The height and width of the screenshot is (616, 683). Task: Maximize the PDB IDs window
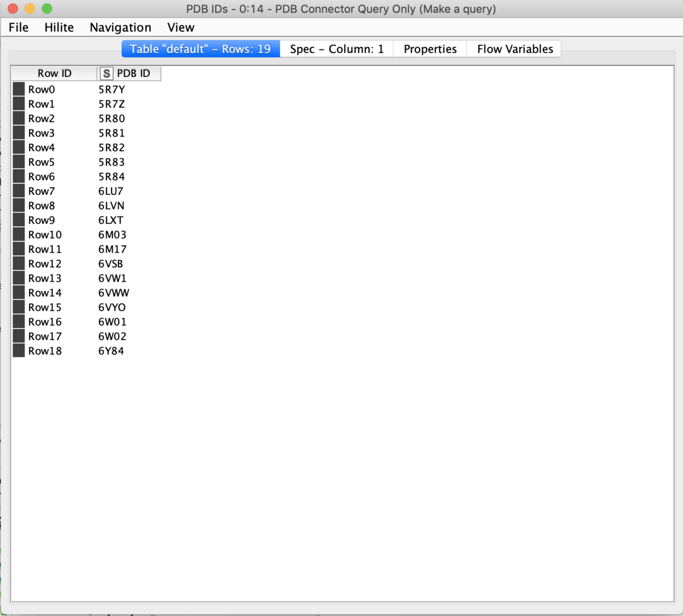click(x=47, y=9)
